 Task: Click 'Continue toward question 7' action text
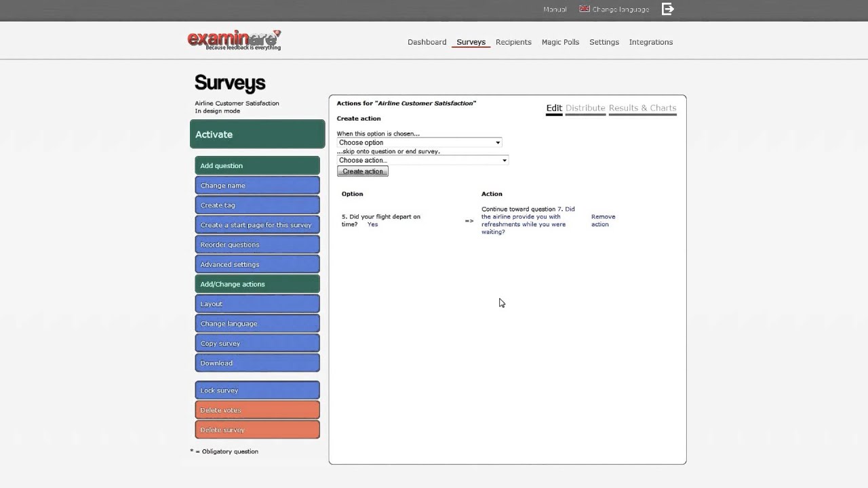click(528, 220)
